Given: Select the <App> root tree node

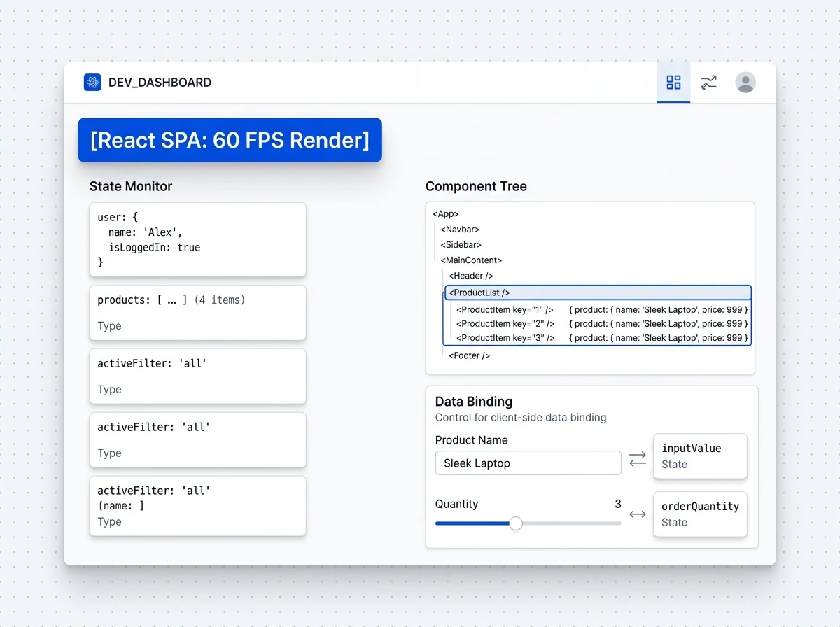Looking at the screenshot, I should click(x=446, y=214).
